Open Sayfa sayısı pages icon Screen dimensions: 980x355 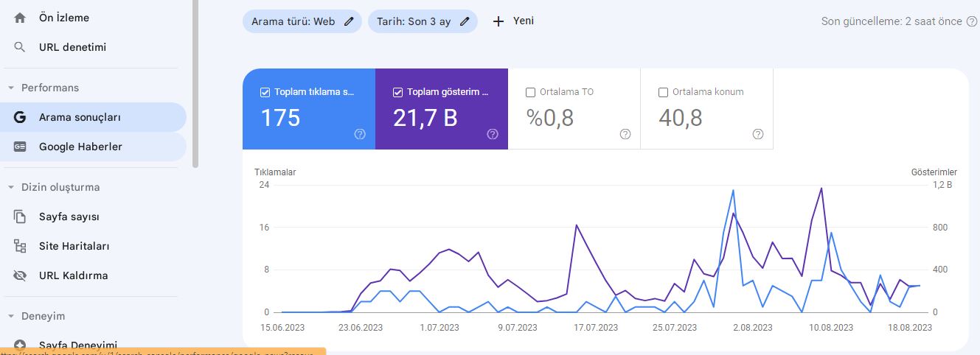[20, 217]
